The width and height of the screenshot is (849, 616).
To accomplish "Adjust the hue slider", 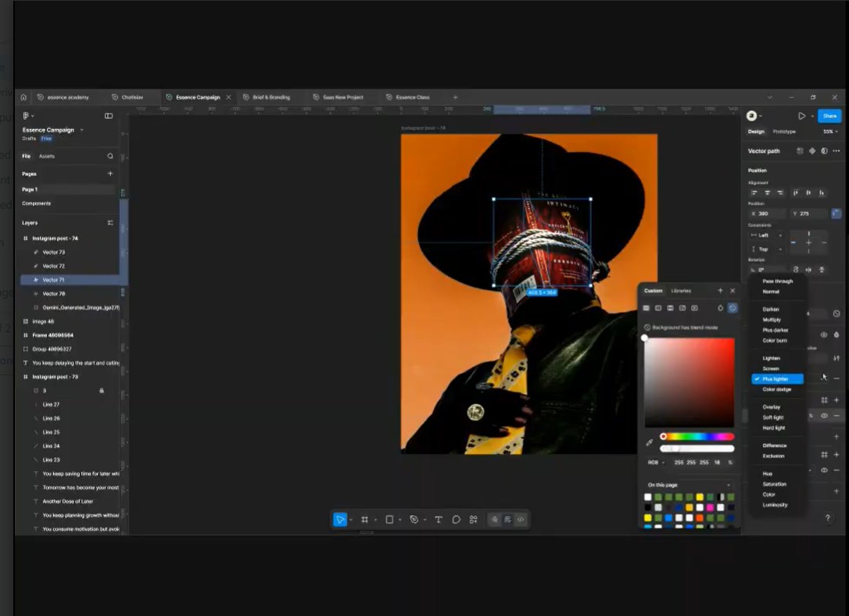I will tap(697, 436).
